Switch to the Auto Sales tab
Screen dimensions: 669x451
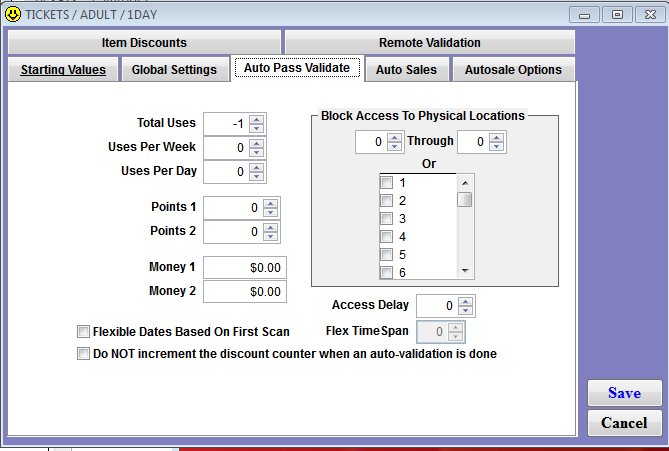[x=406, y=69]
